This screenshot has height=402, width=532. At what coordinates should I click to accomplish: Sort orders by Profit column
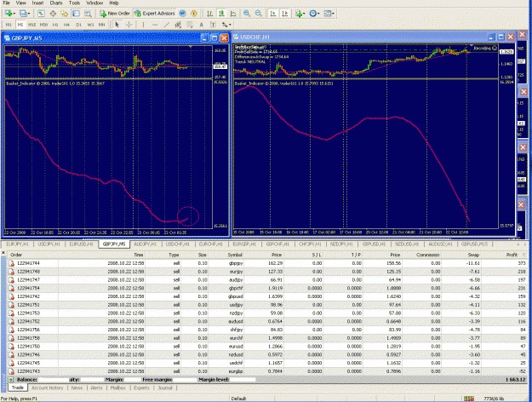coord(512,255)
